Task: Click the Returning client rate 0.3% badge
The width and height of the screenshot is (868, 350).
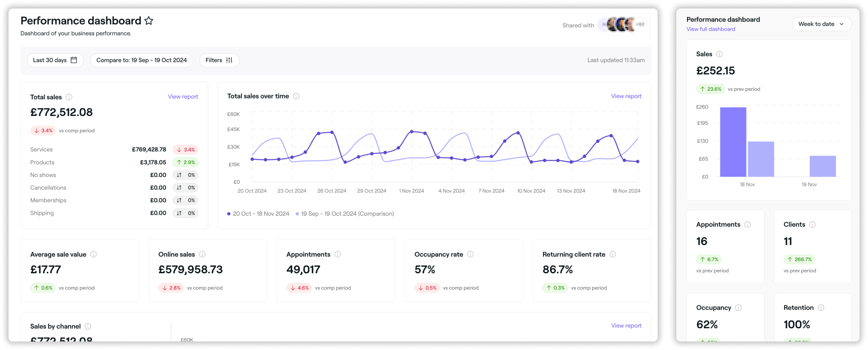Action: 555,288
